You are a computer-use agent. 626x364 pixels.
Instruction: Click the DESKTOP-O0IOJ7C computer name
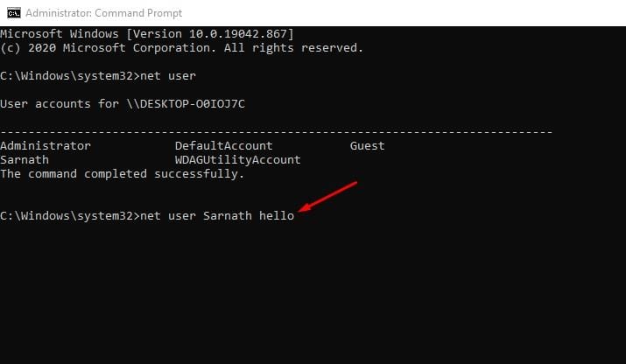point(193,104)
